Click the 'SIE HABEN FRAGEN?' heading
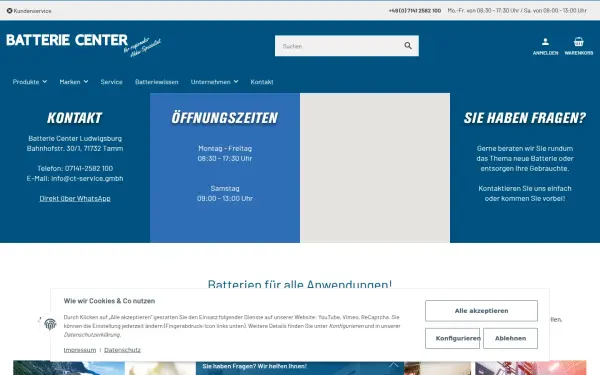The image size is (600, 375). tap(525, 118)
